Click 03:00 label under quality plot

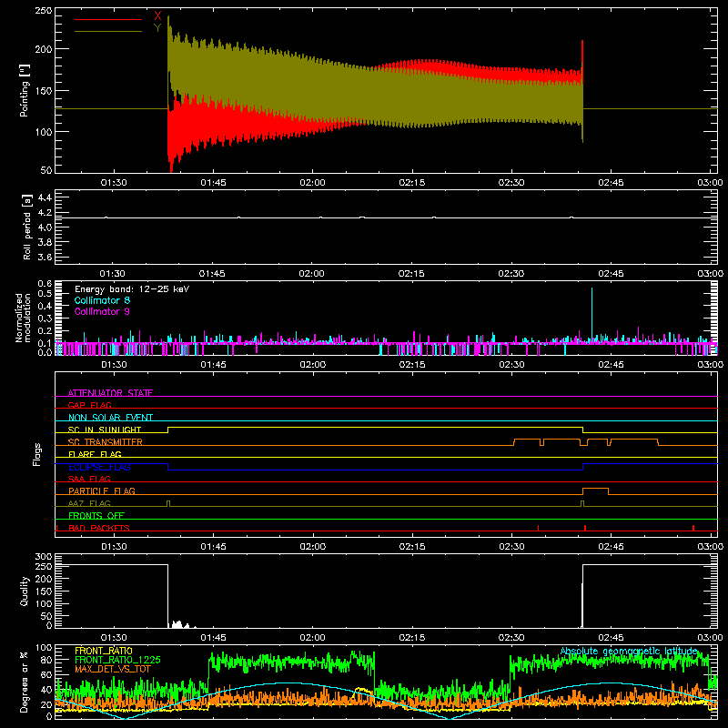(710, 638)
